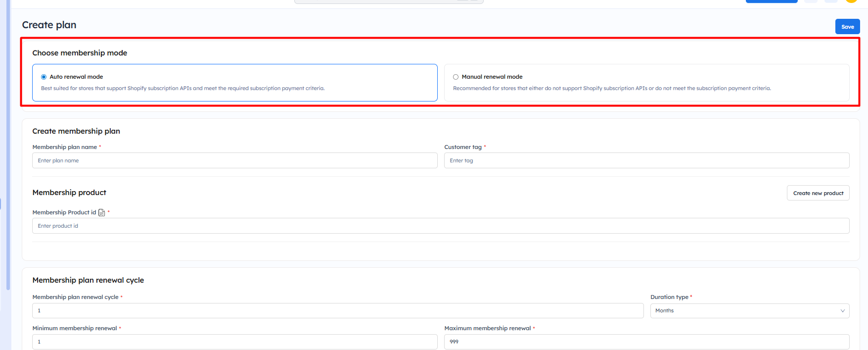868x350 pixels.
Task: Open the Duration type dropdown showing Months
Action: point(749,310)
